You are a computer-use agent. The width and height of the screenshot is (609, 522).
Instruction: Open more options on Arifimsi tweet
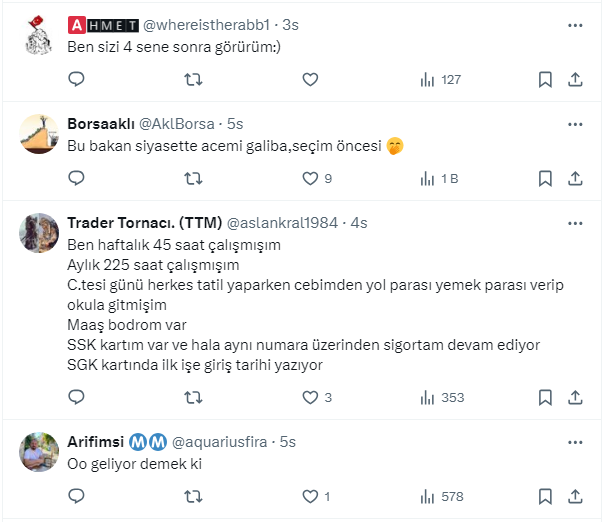[x=575, y=441]
